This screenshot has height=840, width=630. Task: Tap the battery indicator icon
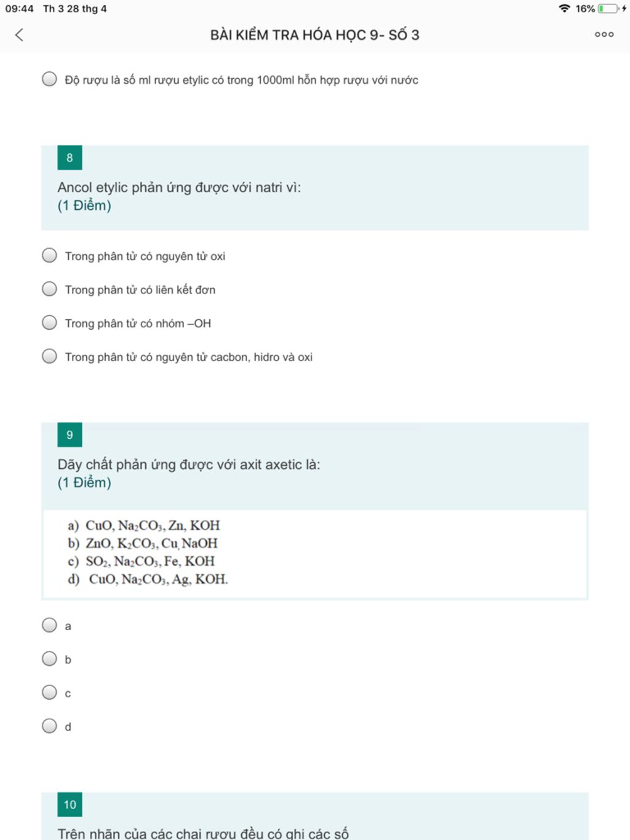[608, 9]
